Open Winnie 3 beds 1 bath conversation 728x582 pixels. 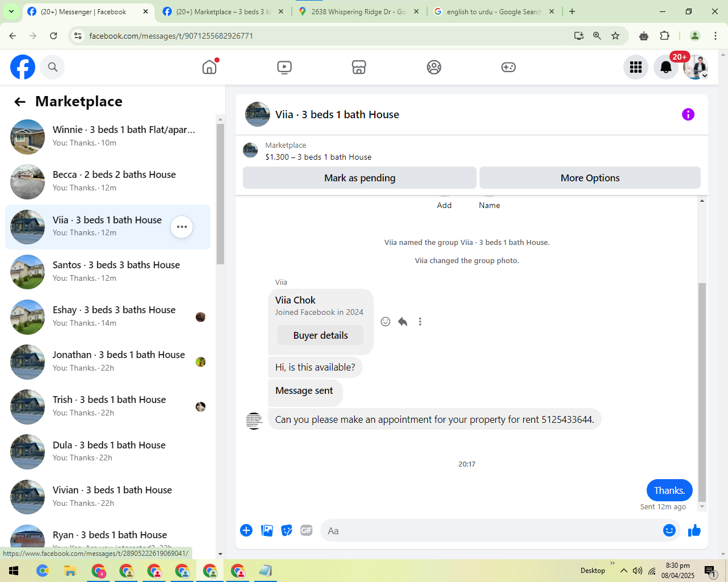pos(108,136)
